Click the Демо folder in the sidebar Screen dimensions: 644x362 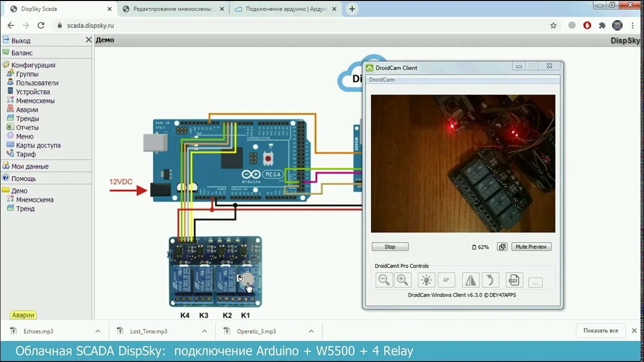click(x=19, y=191)
